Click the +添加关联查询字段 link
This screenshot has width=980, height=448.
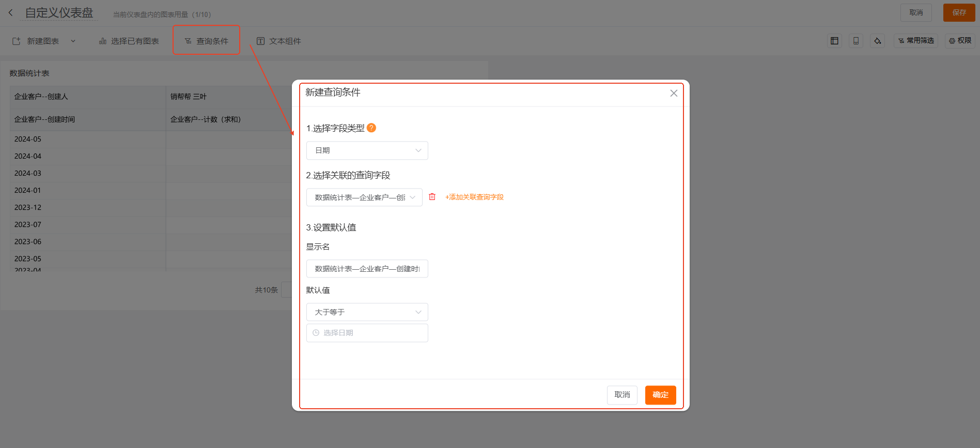pyautogui.click(x=474, y=197)
